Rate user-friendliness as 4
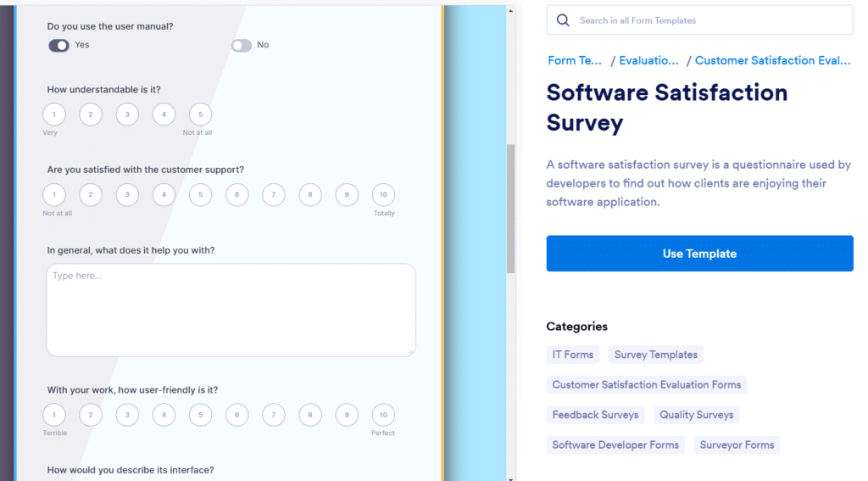 tap(164, 415)
